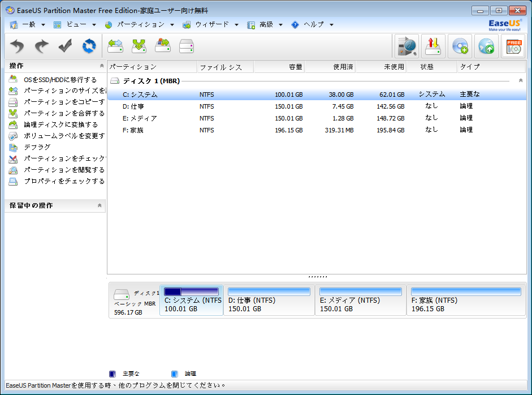This screenshot has height=395, width=532.
Task: Collapse the 操作 panel section
Action: [x=101, y=66]
